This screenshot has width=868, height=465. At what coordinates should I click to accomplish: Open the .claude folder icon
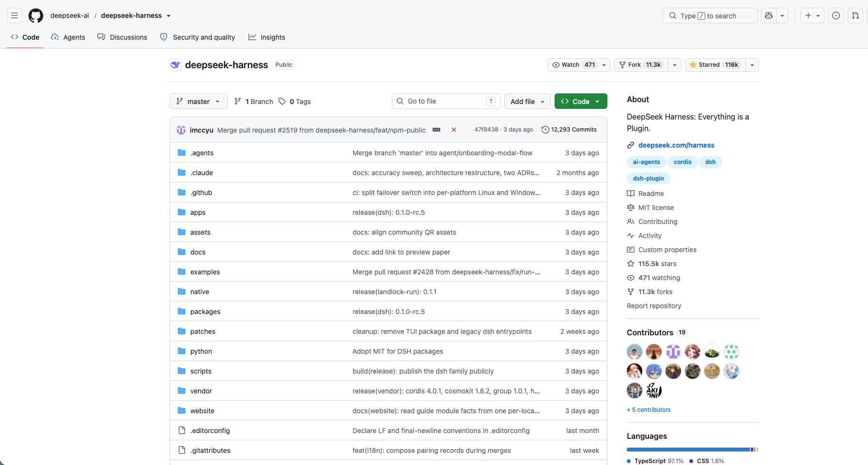coord(182,173)
